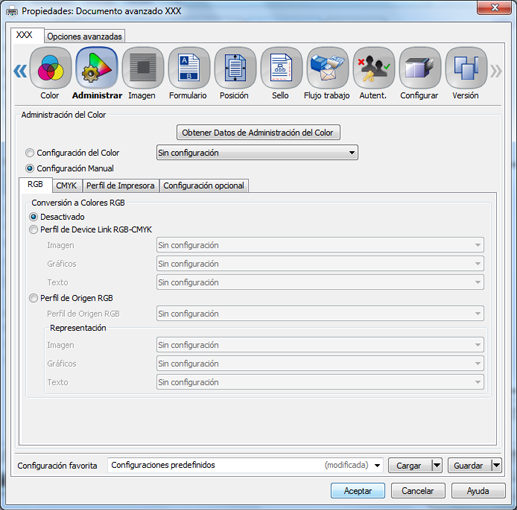Expand Representación Imagen dropdown

(x=320, y=345)
